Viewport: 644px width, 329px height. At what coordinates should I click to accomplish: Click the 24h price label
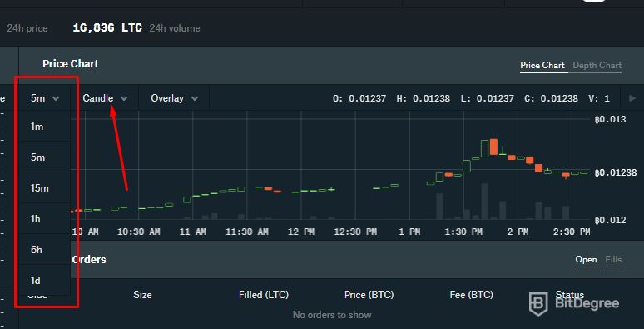(27, 28)
